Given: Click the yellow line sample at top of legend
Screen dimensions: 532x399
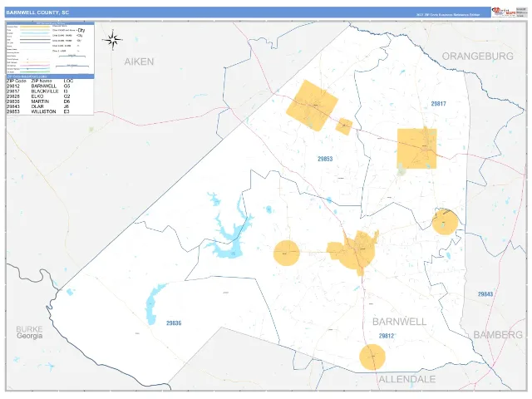Looking at the screenshot, I should pos(35,27).
